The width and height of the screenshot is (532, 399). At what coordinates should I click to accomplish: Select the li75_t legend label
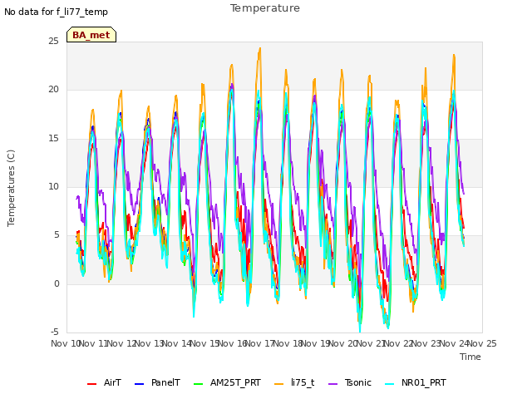pyautogui.click(x=303, y=383)
